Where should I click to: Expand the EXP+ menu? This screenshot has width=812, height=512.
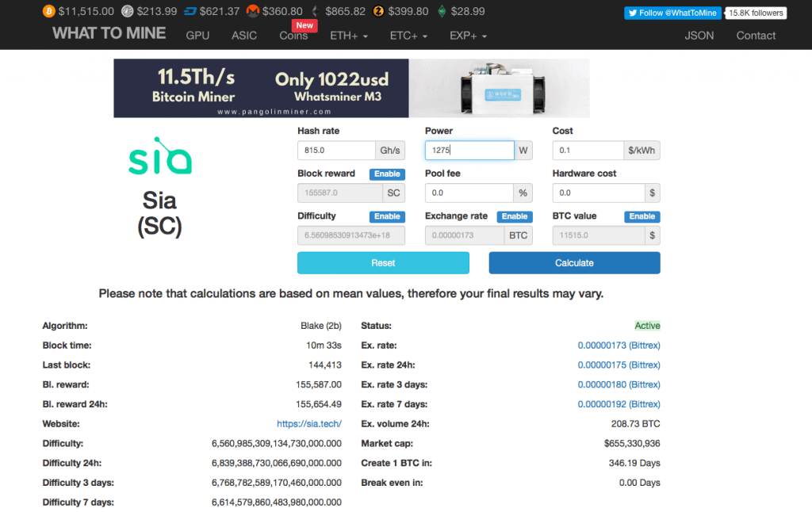tap(468, 36)
